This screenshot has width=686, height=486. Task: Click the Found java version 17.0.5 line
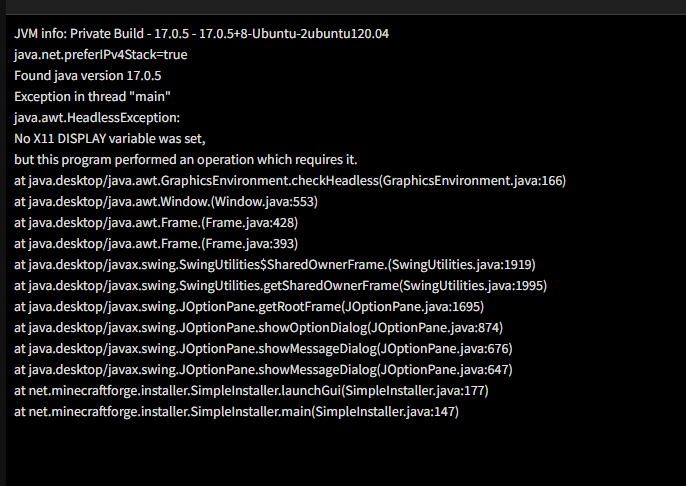pos(88,76)
